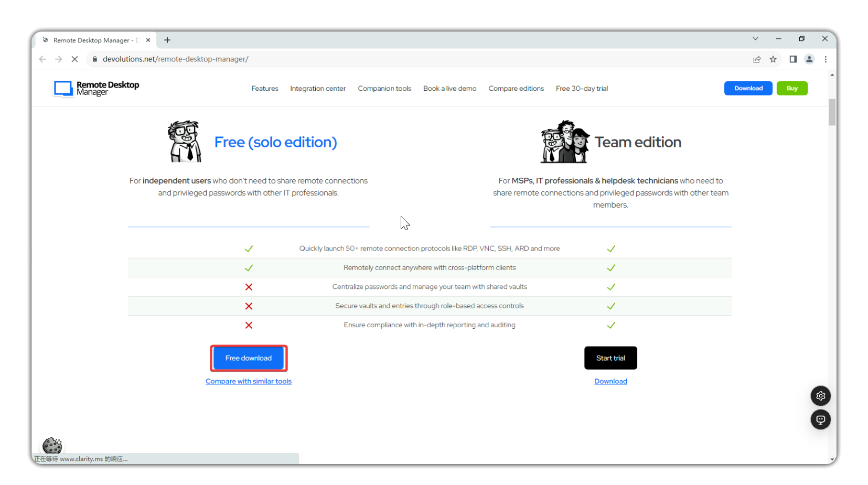Expand the tab search chevron
This screenshot has width=868, height=485.
tap(755, 39)
